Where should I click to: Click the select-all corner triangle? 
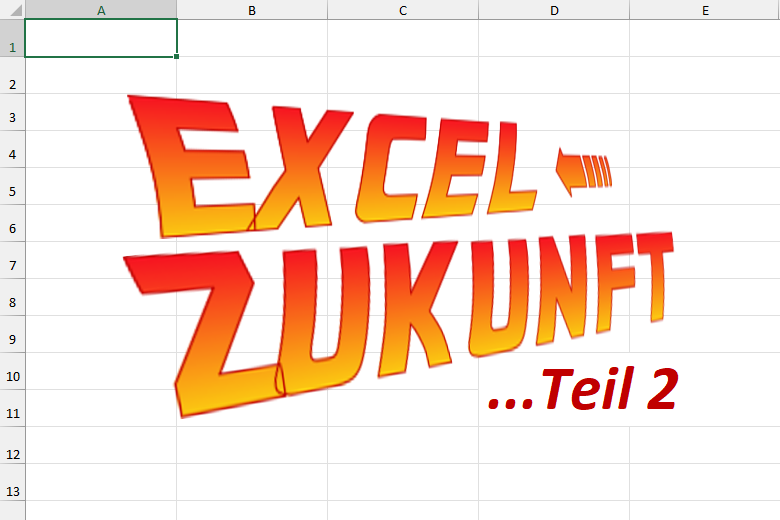(15, 9)
